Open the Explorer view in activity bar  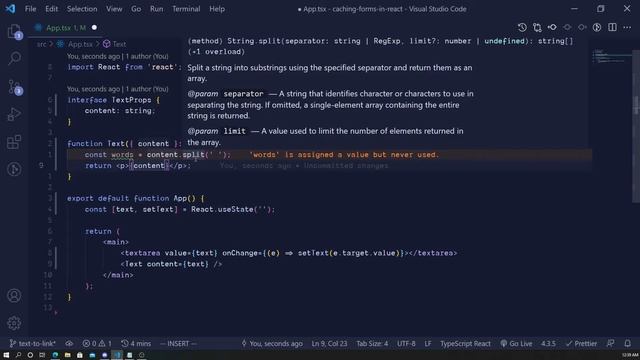tap(14, 31)
